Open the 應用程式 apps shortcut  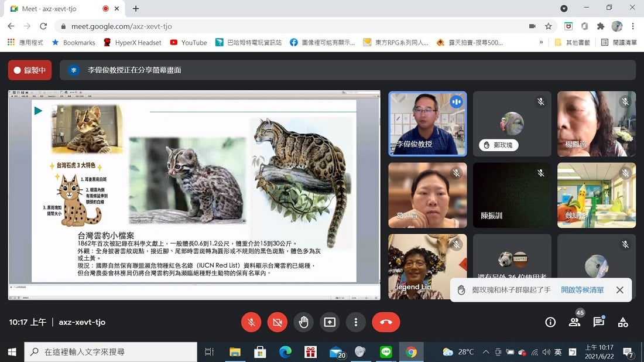tap(25, 42)
